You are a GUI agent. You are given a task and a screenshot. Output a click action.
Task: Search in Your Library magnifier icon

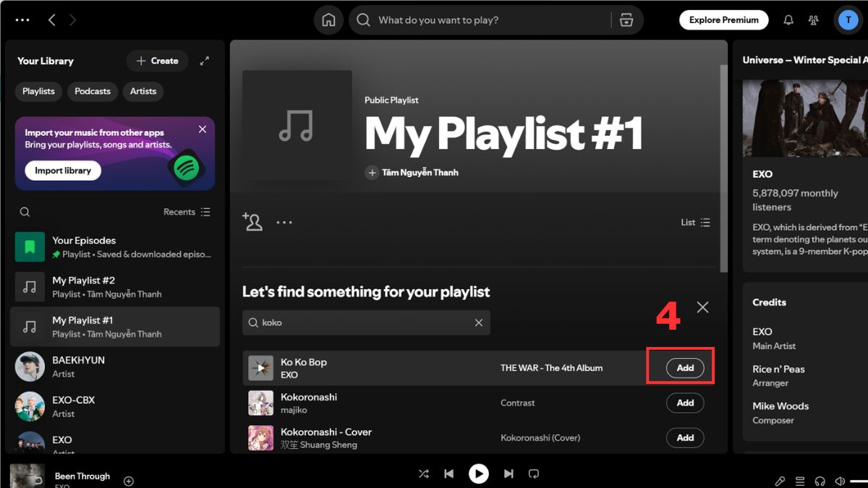[25, 212]
